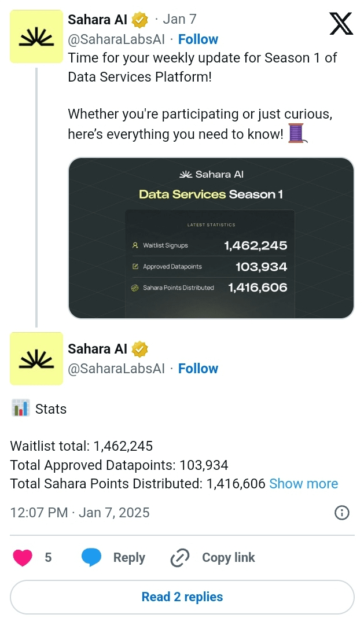Screen dimensions: 364x618
Task: Click the heart like icon
Action: tap(23, 558)
